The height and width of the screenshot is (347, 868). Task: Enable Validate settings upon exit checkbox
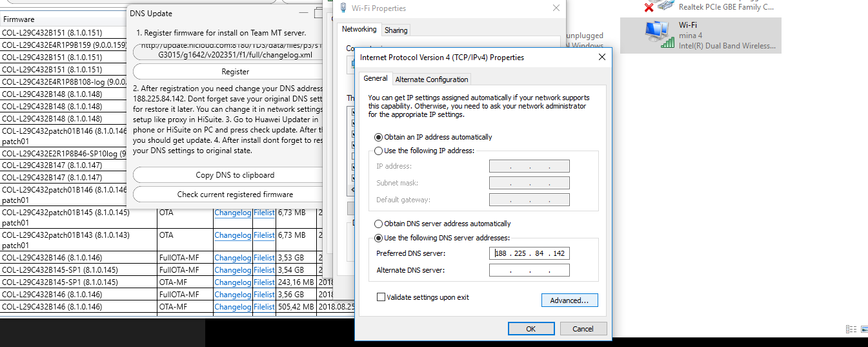click(381, 297)
